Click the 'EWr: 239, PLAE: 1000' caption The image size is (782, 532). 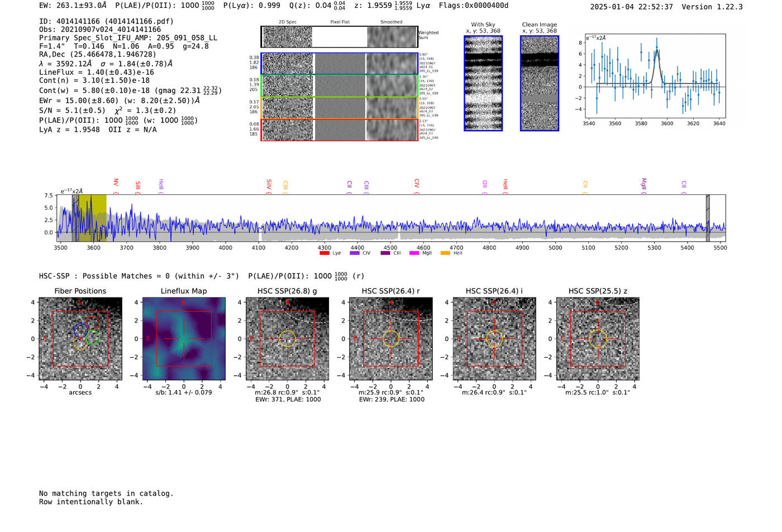[x=392, y=400]
